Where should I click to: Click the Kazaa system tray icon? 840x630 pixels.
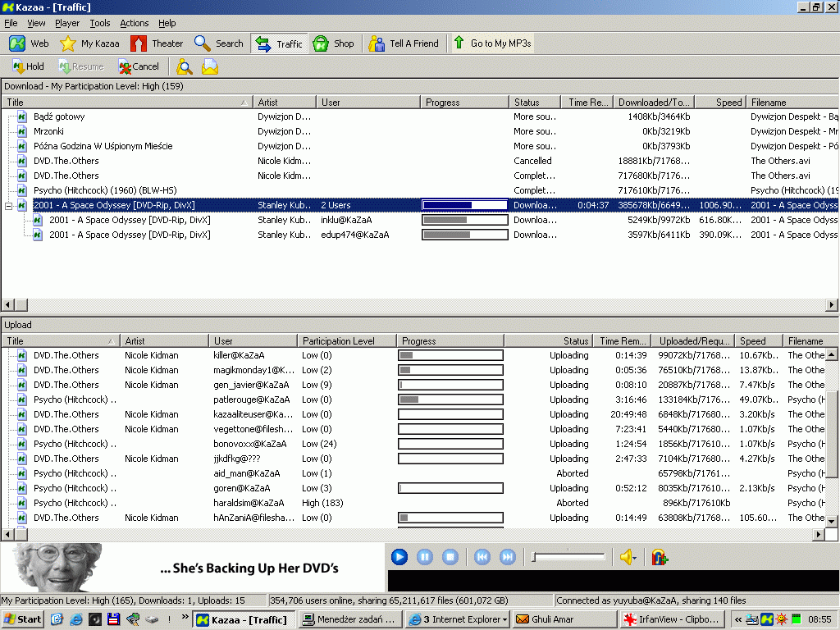coord(767,619)
